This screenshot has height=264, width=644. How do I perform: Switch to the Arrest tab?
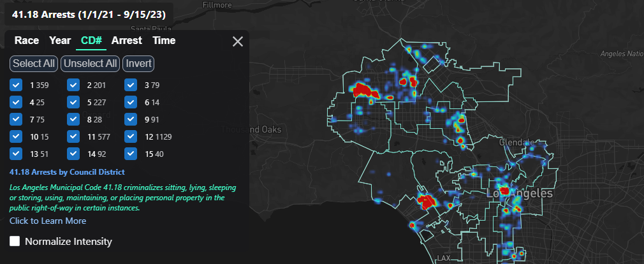(x=127, y=40)
